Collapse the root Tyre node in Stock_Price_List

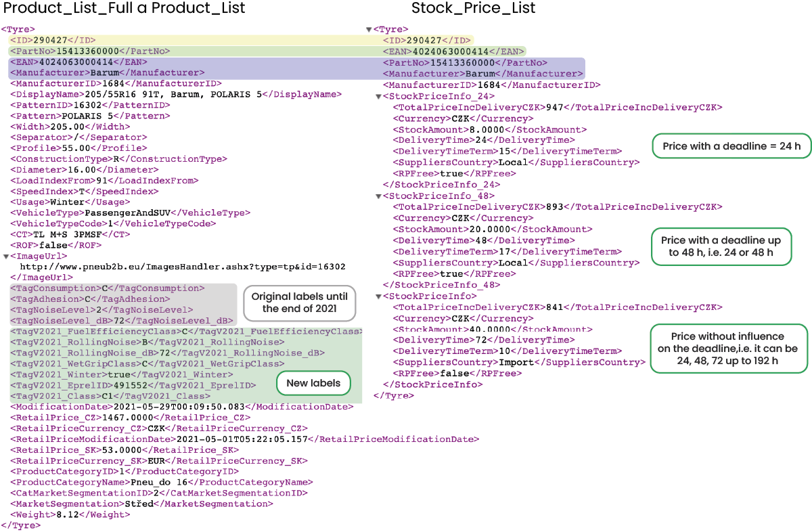pyautogui.click(x=369, y=30)
